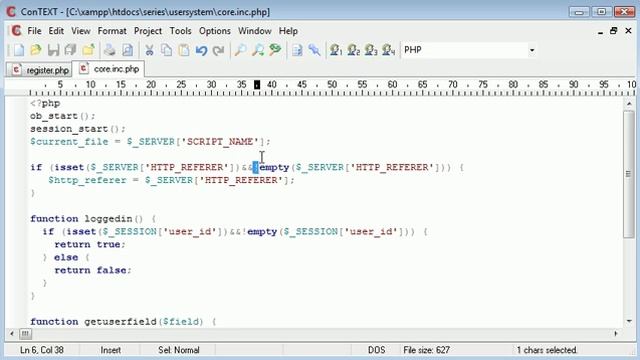Paste from clipboard toolbar icon

click(184, 50)
